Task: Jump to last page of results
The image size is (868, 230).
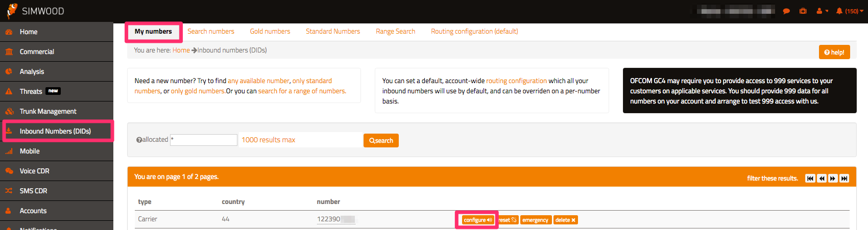Action: coord(845,178)
